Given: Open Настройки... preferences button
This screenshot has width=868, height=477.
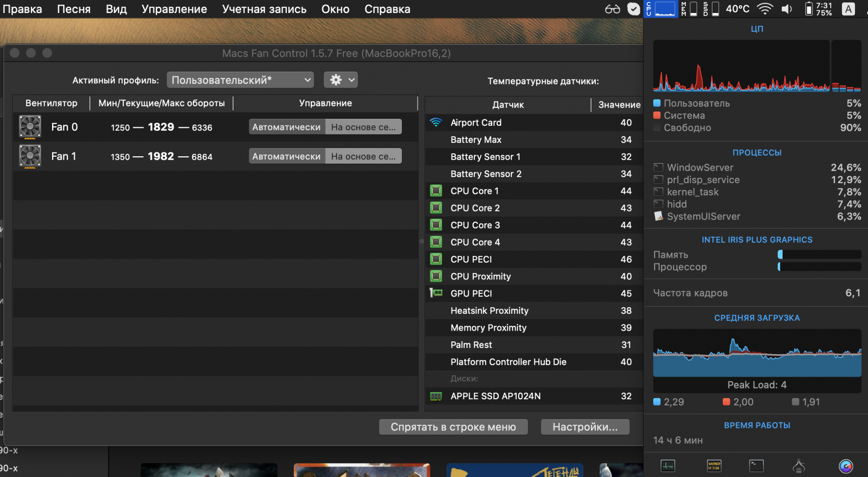Looking at the screenshot, I should tap(585, 427).
